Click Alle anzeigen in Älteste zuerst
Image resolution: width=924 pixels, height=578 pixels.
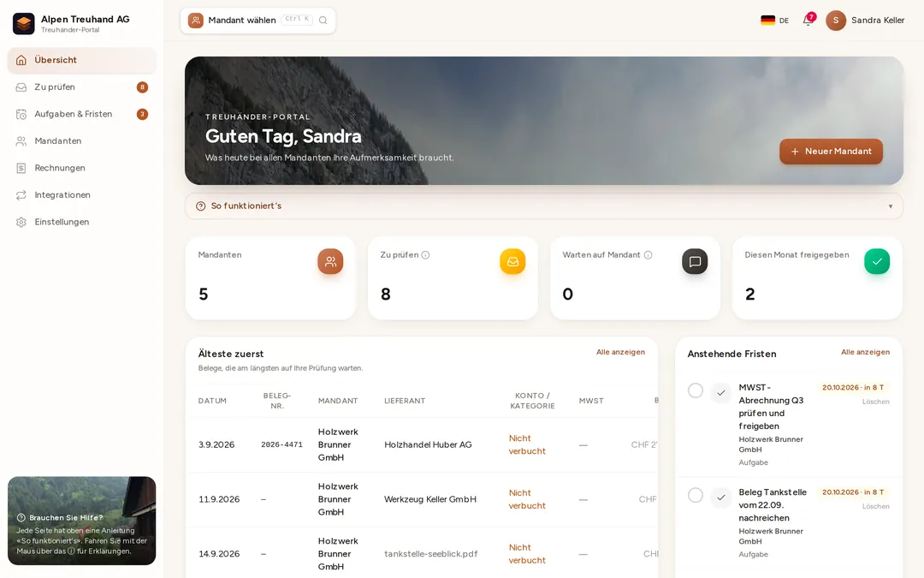pyautogui.click(x=620, y=352)
